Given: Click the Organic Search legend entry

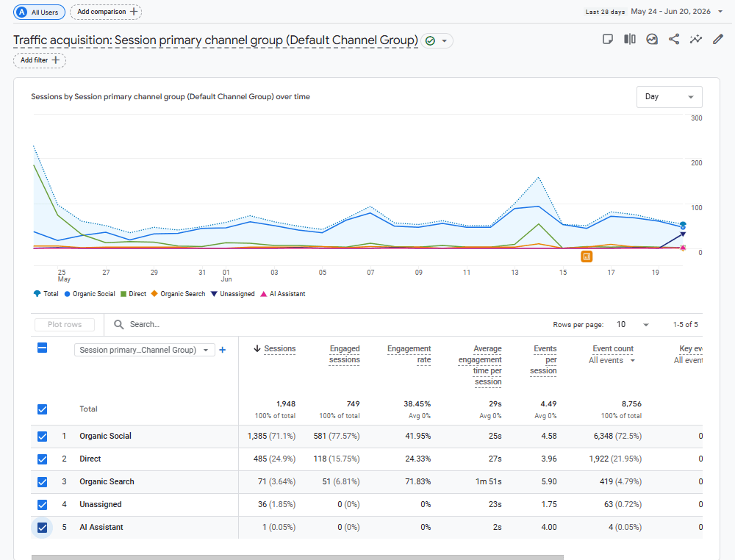Looking at the screenshot, I should coord(178,294).
